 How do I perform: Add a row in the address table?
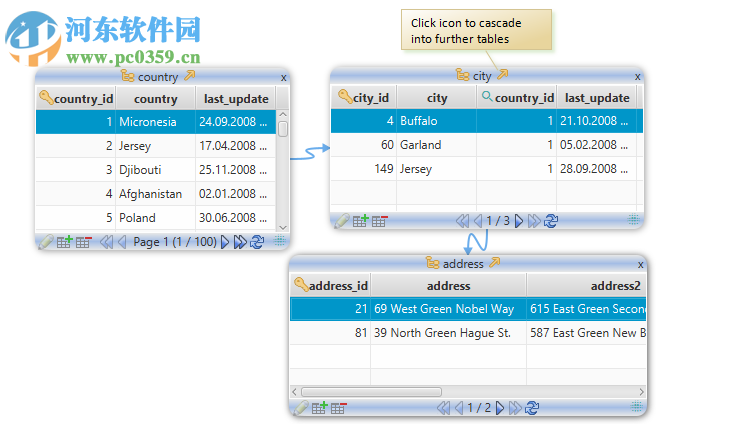coord(320,408)
